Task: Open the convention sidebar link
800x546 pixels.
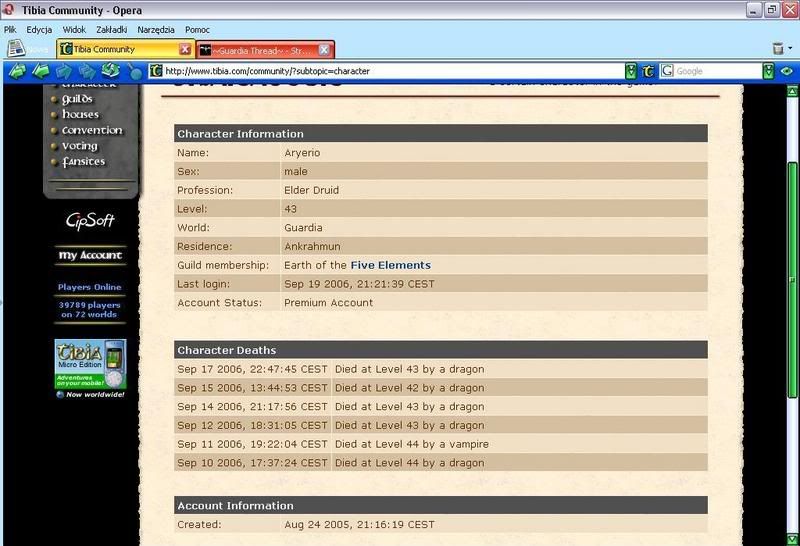Action: click(x=92, y=130)
